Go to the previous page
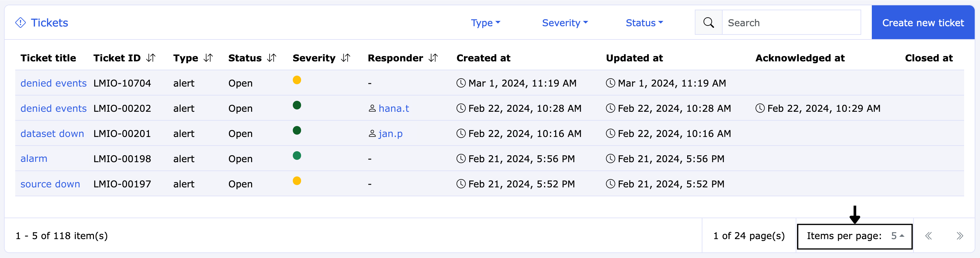980x258 pixels. (929, 236)
